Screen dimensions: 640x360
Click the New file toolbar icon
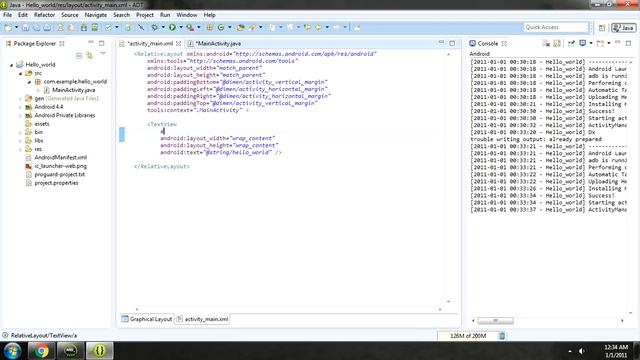coord(8,27)
